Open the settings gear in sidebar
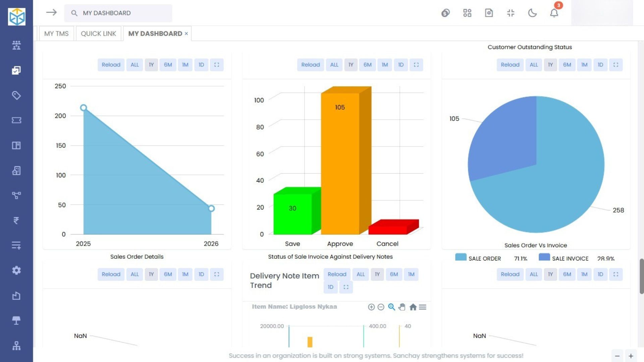This screenshot has height=362, width=644. coord(16,270)
